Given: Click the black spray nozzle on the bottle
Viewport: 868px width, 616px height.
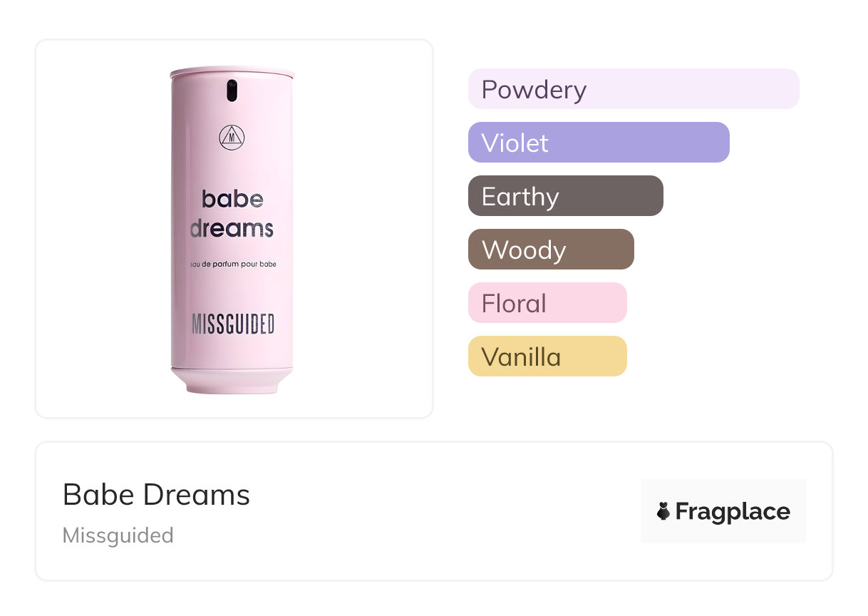Looking at the screenshot, I should click(x=232, y=91).
